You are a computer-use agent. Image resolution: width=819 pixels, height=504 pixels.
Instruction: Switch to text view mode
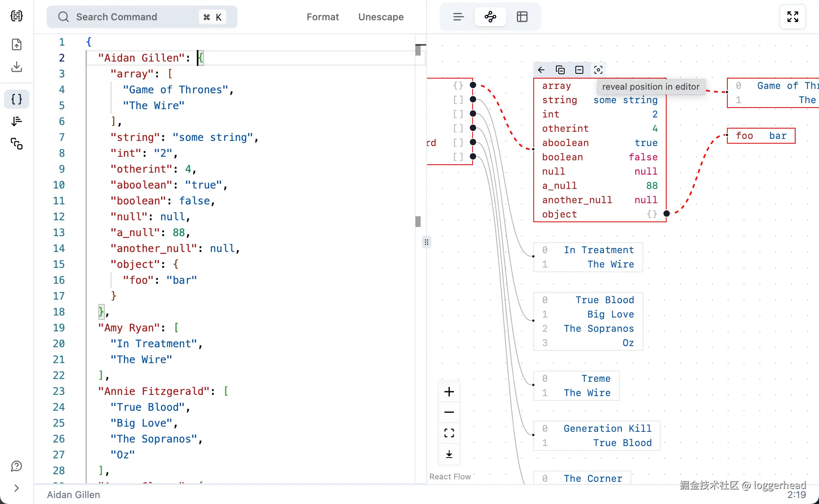pyautogui.click(x=458, y=17)
